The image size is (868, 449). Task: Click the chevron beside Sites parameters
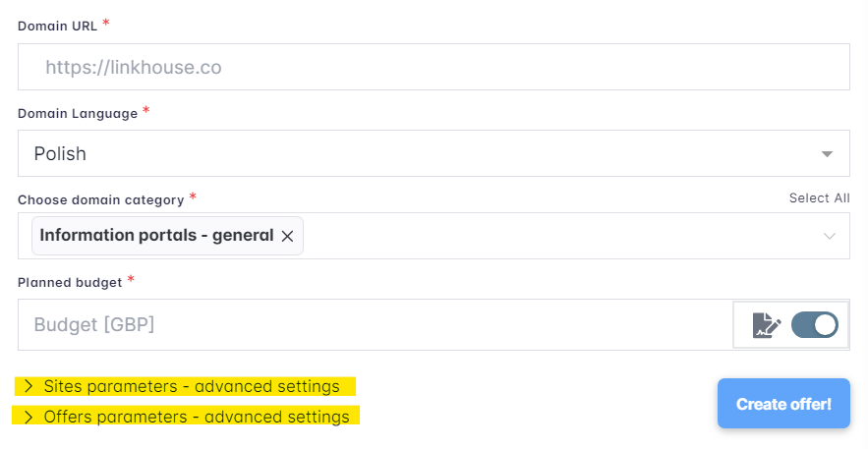(29, 386)
